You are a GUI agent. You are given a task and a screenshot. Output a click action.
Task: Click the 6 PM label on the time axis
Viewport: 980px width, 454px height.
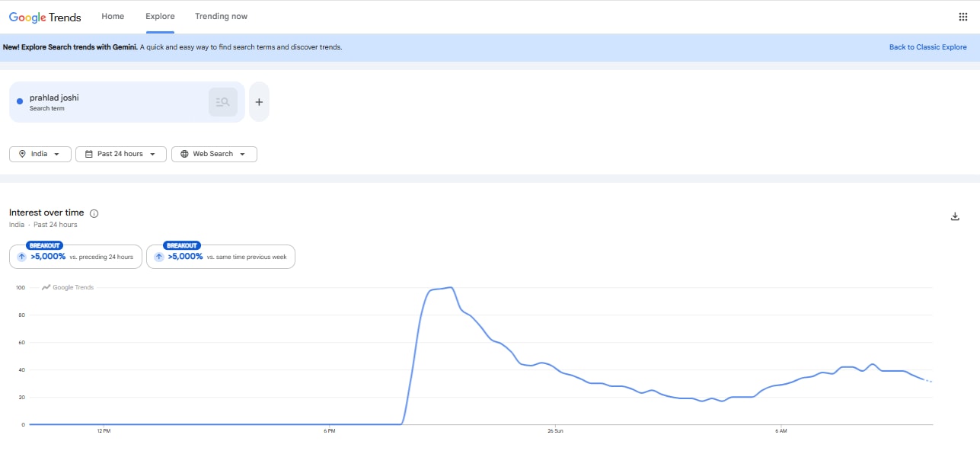(x=330, y=431)
